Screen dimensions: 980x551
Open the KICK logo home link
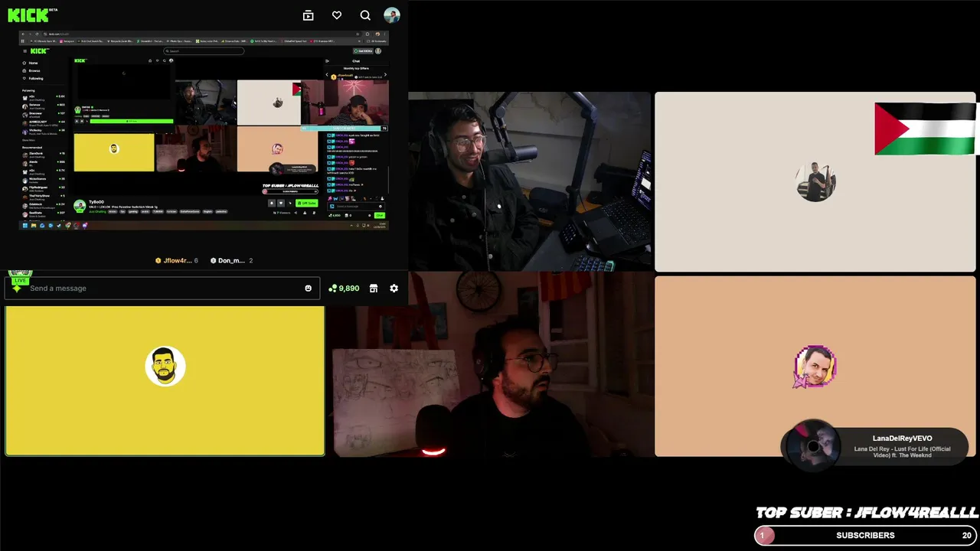pos(32,15)
